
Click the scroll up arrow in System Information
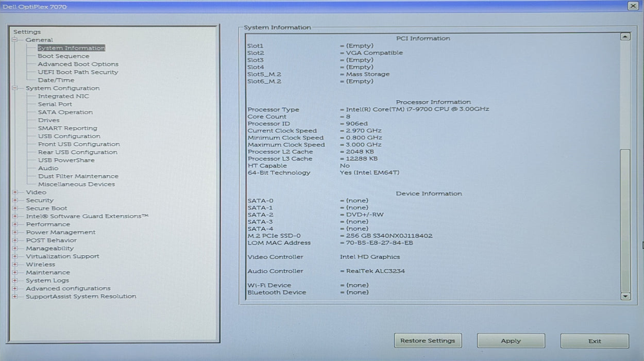point(625,37)
